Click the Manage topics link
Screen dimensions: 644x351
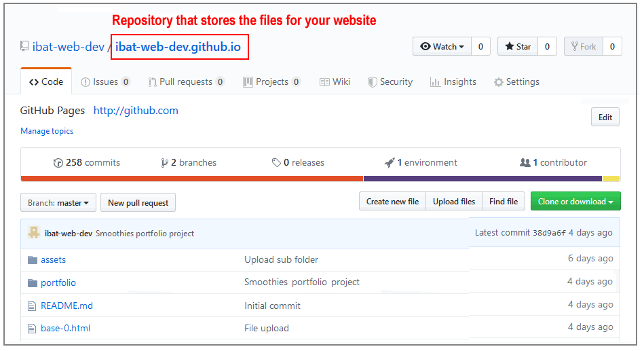coord(47,131)
